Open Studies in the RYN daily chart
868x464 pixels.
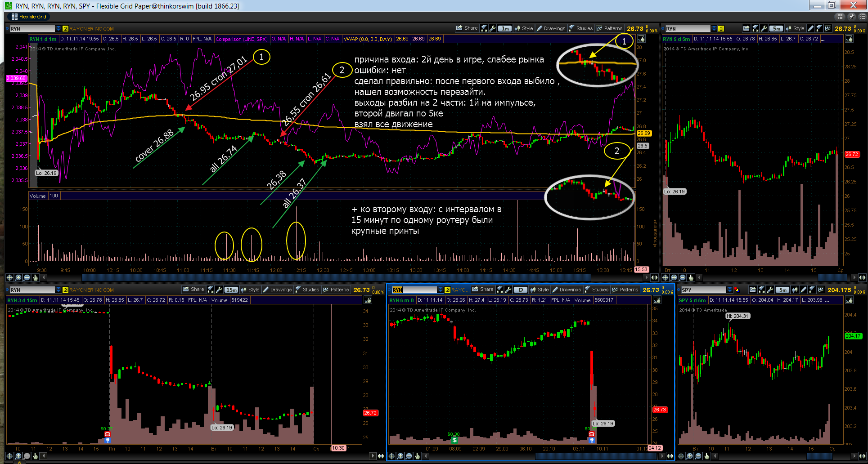click(x=597, y=290)
